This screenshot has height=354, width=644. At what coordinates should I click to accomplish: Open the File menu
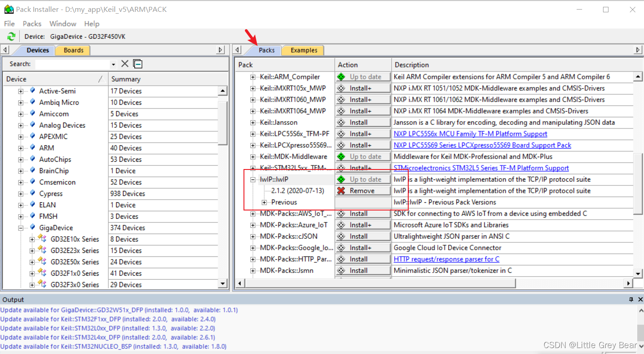9,24
